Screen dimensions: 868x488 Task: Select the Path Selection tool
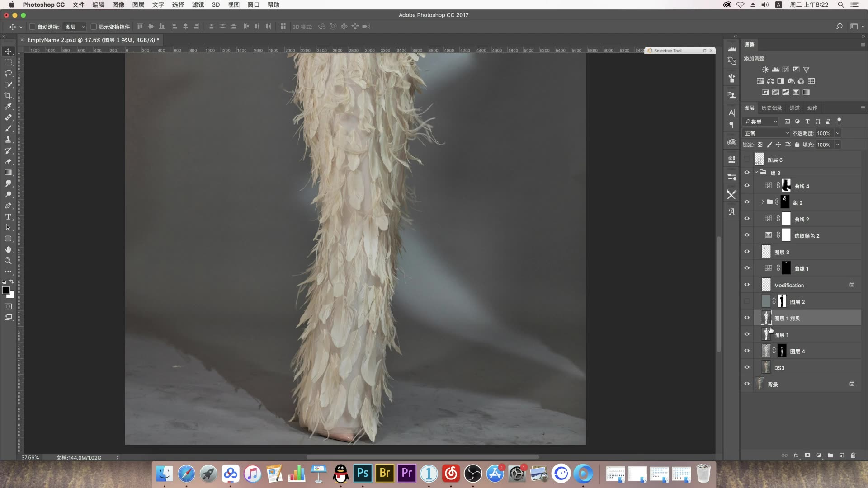point(8,228)
